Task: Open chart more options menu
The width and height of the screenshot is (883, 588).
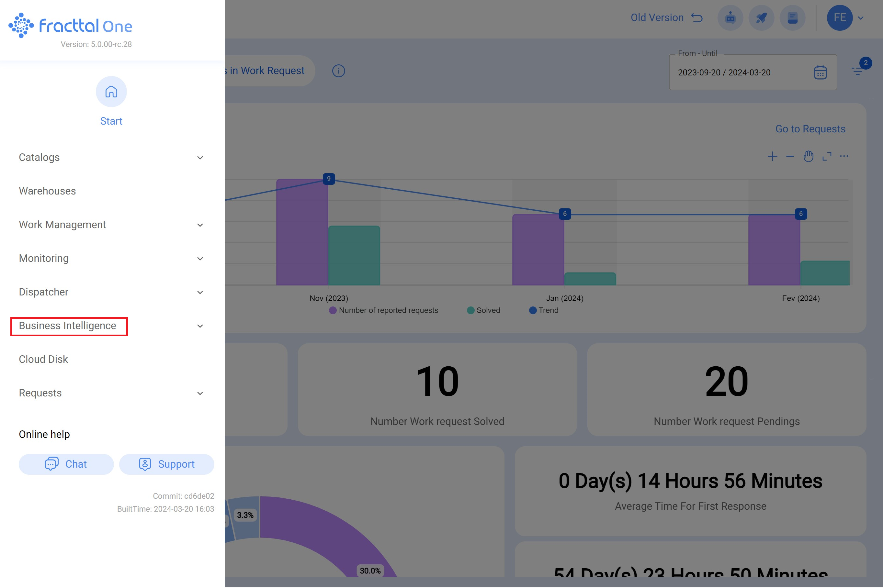Action: tap(844, 156)
